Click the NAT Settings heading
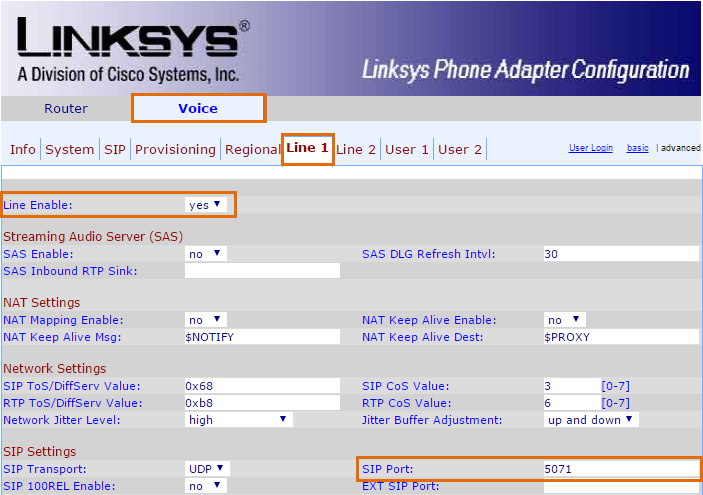The height and width of the screenshot is (495, 703). point(42,303)
